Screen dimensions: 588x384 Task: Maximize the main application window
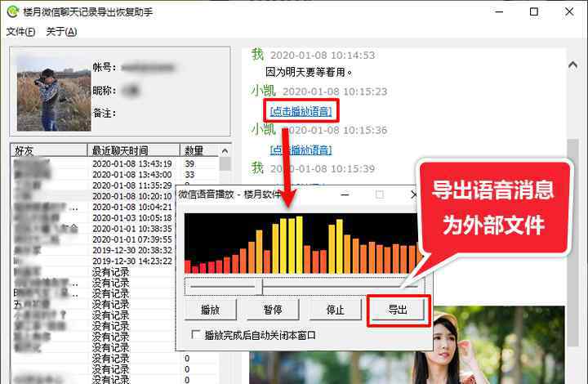pos(534,12)
